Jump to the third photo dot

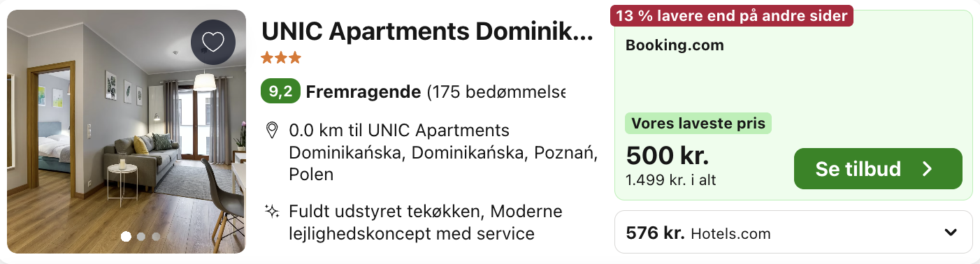coord(156,237)
